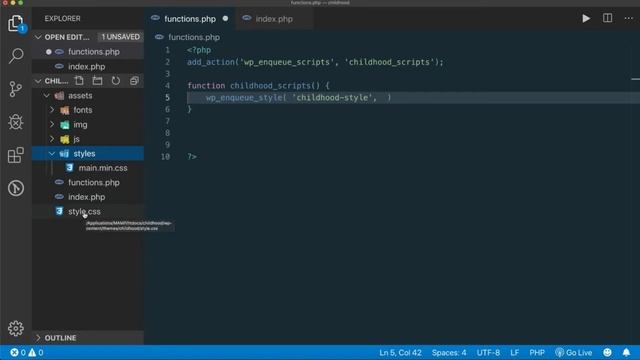This screenshot has height=360, width=640.
Task: Click the warnings count in status bar
Action: point(36,352)
